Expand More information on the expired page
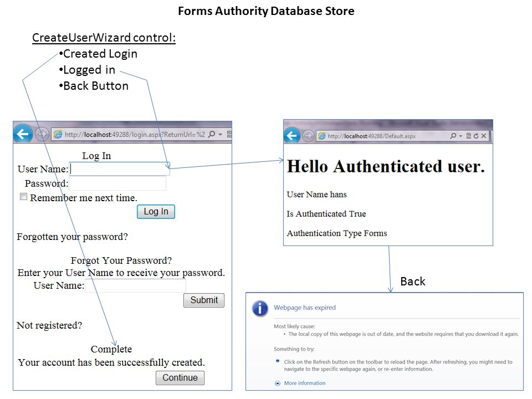The width and height of the screenshot is (532, 399). coord(278,383)
